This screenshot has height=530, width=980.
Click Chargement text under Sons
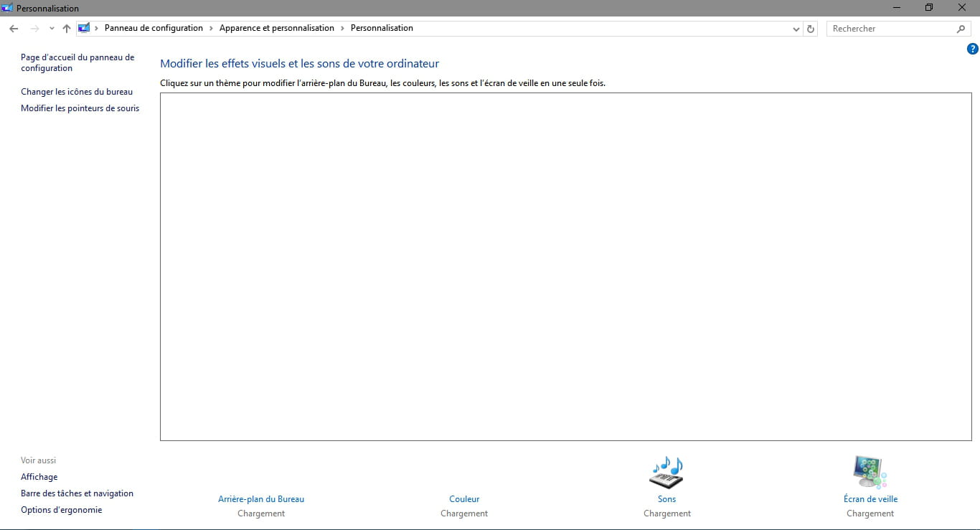pos(667,514)
